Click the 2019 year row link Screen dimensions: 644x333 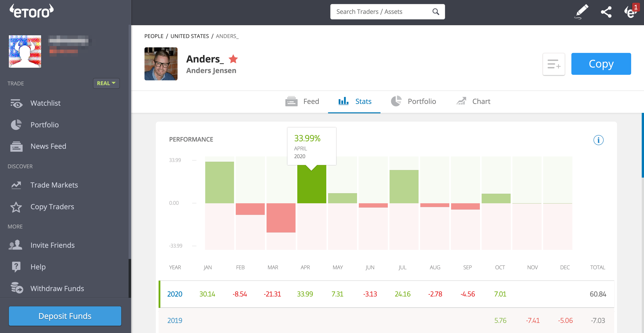point(174,321)
